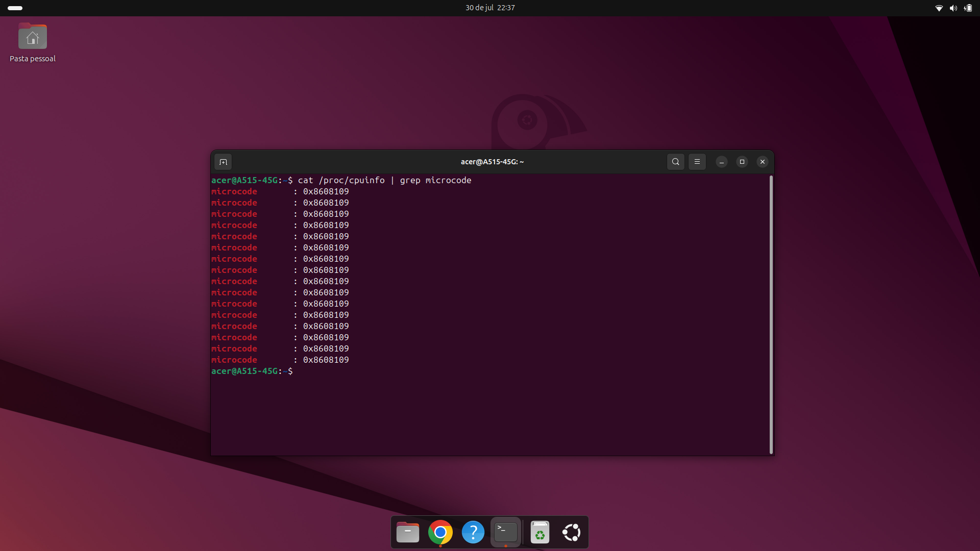The width and height of the screenshot is (980, 551).
Task: Open the calendar from 30 de jul clock
Action: [x=490, y=8]
